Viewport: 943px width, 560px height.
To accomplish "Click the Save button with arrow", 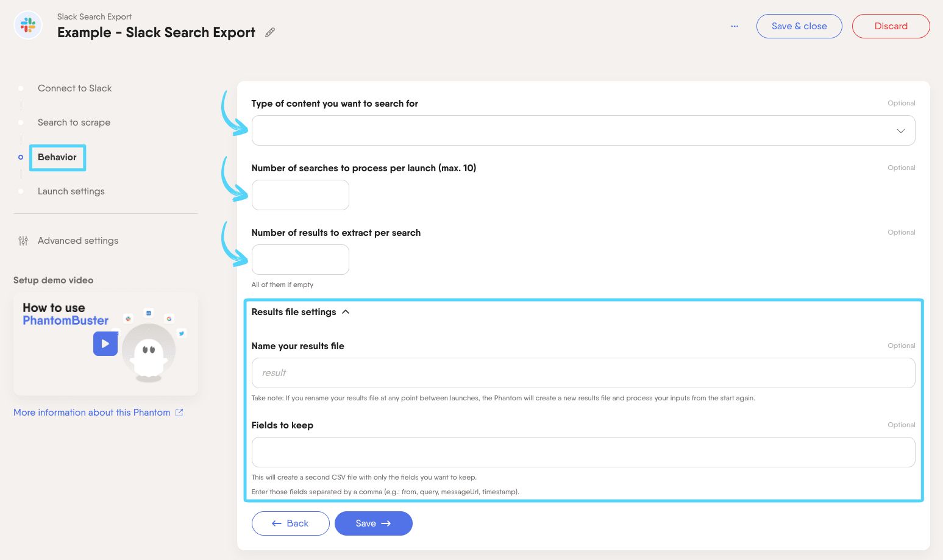I will point(374,523).
